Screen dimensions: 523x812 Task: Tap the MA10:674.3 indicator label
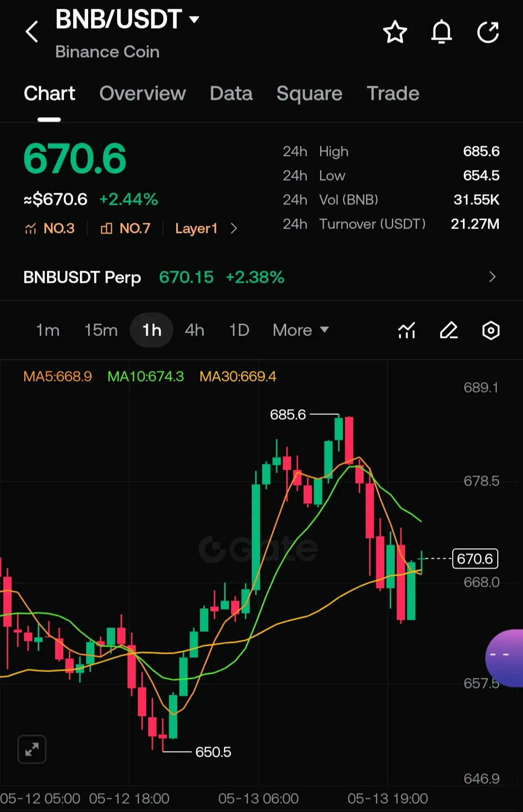click(146, 376)
